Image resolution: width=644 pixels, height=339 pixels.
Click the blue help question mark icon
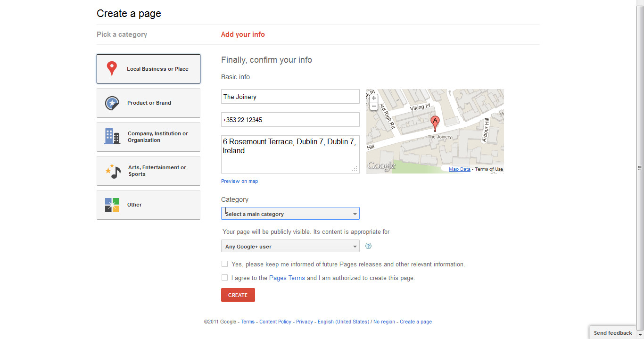pyautogui.click(x=369, y=246)
